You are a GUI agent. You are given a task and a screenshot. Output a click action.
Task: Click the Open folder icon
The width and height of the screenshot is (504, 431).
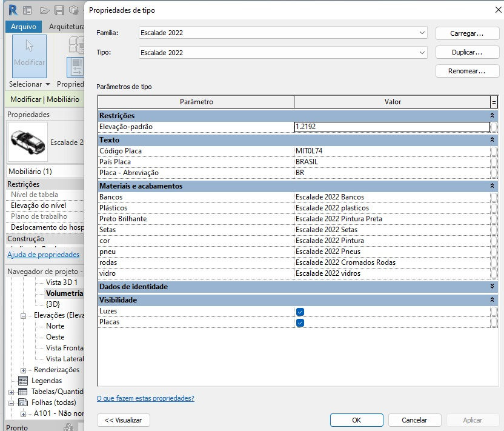pyautogui.click(x=44, y=11)
